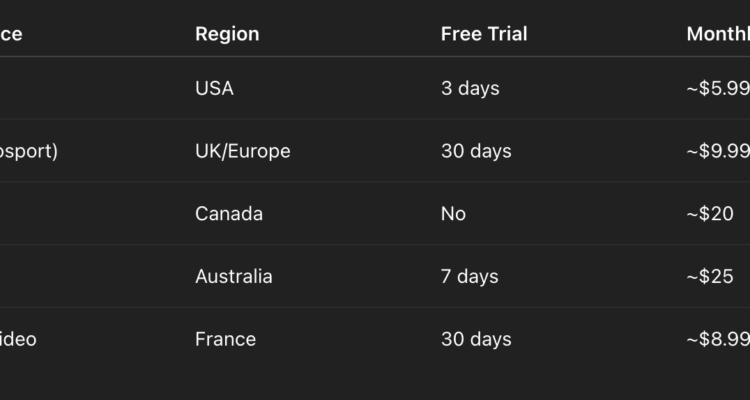The width and height of the screenshot is (750, 400).
Task: Click the Free Trial column header
Action: (x=483, y=34)
